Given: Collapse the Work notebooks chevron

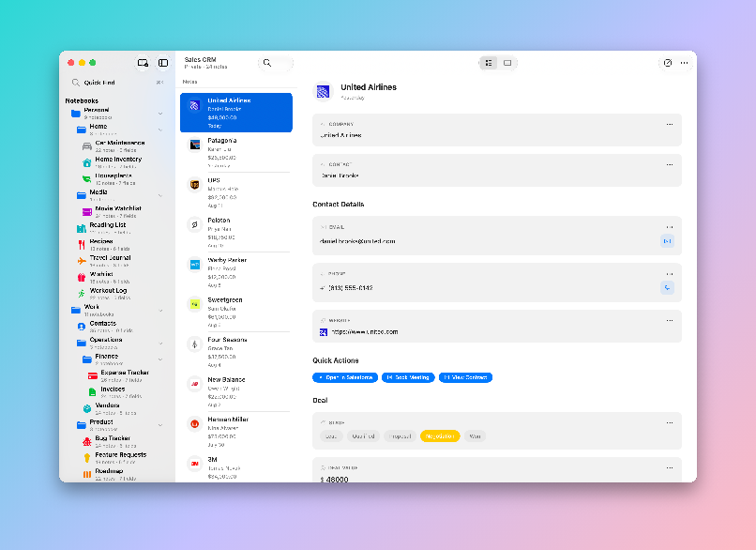Looking at the screenshot, I should 160,311.
